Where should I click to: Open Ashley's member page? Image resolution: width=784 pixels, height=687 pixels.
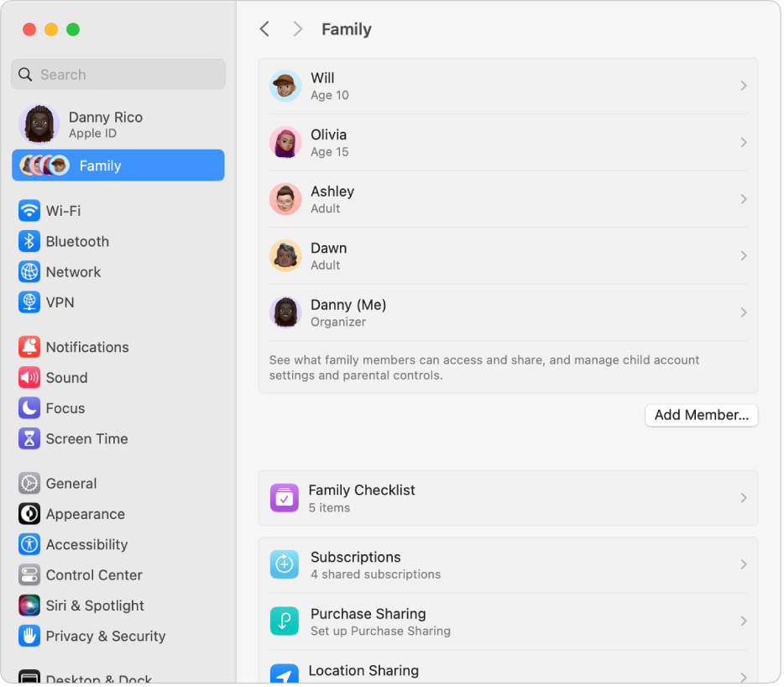508,199
